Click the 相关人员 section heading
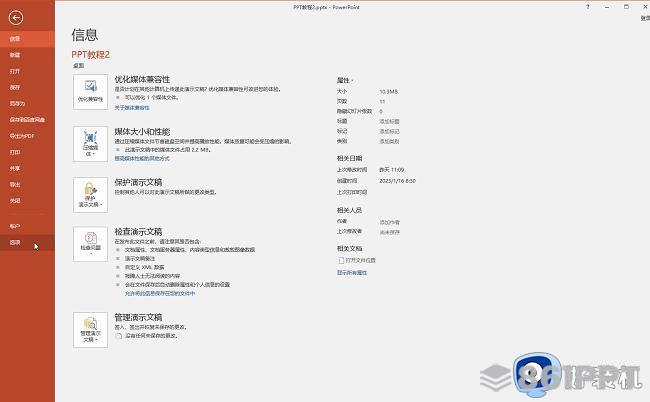This screenshot has width=650, height=402. pyautogui.click(x=349, y=210)
